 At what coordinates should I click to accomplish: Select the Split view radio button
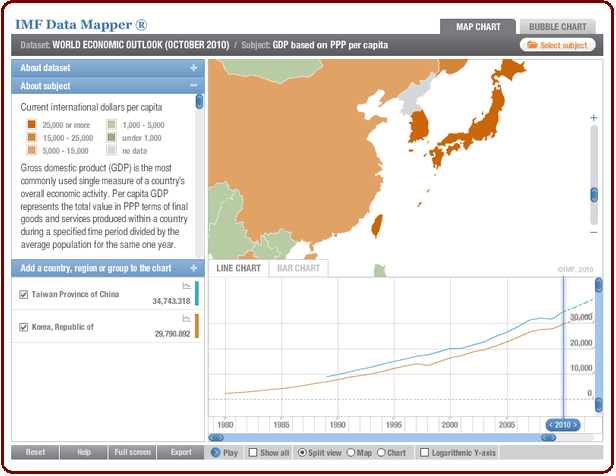302,452
